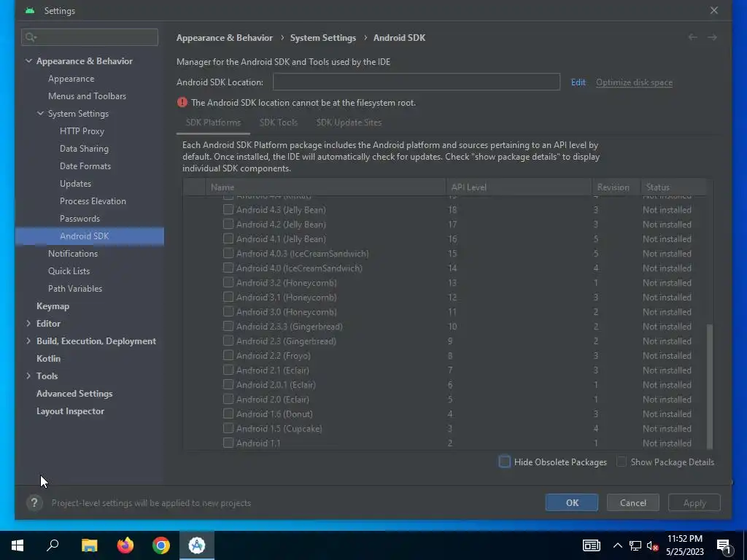The image size is (747, 560).
Task: Check Android 4.0.3 (IceCreamSandwich) checkbox
Action: click(228, 253)
